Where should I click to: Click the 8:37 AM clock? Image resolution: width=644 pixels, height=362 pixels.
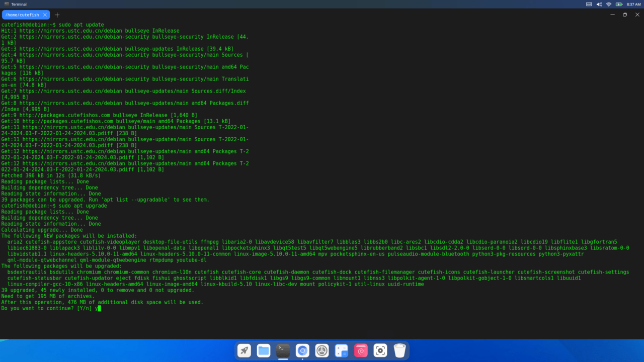(x=633, y=4)
